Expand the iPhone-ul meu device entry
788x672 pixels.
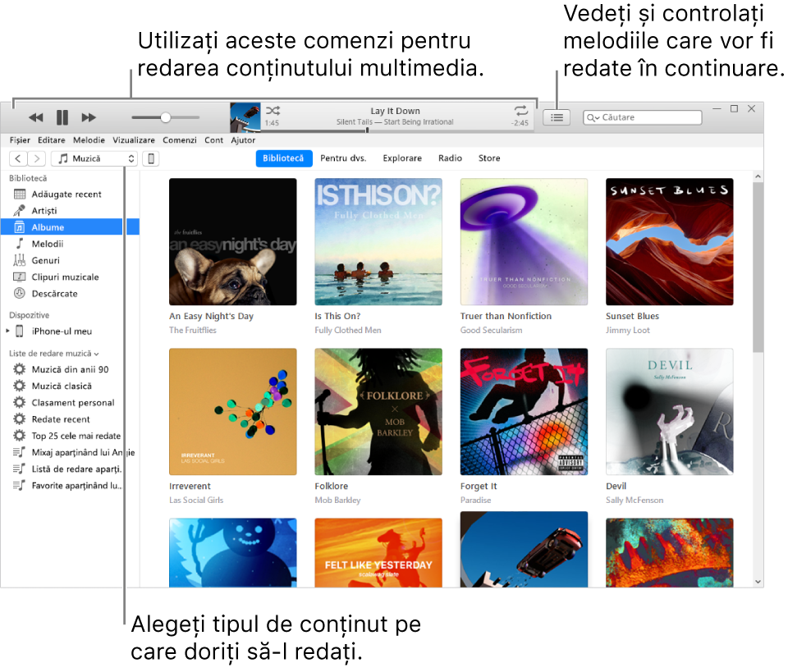8,331
